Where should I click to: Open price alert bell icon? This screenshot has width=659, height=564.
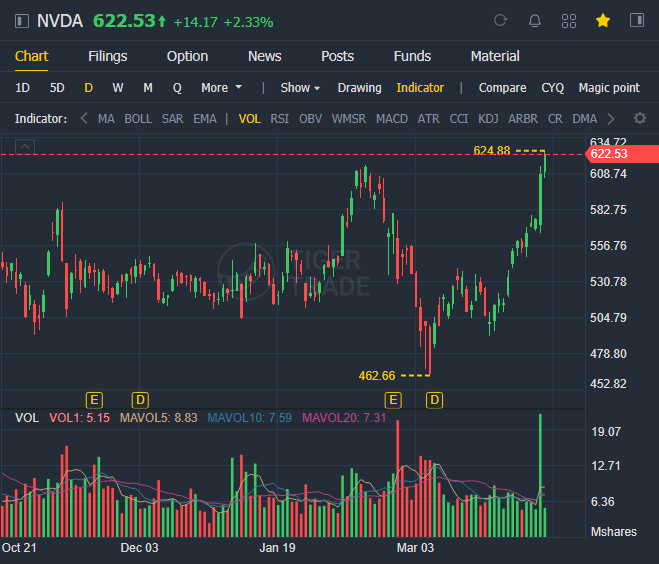535,21
